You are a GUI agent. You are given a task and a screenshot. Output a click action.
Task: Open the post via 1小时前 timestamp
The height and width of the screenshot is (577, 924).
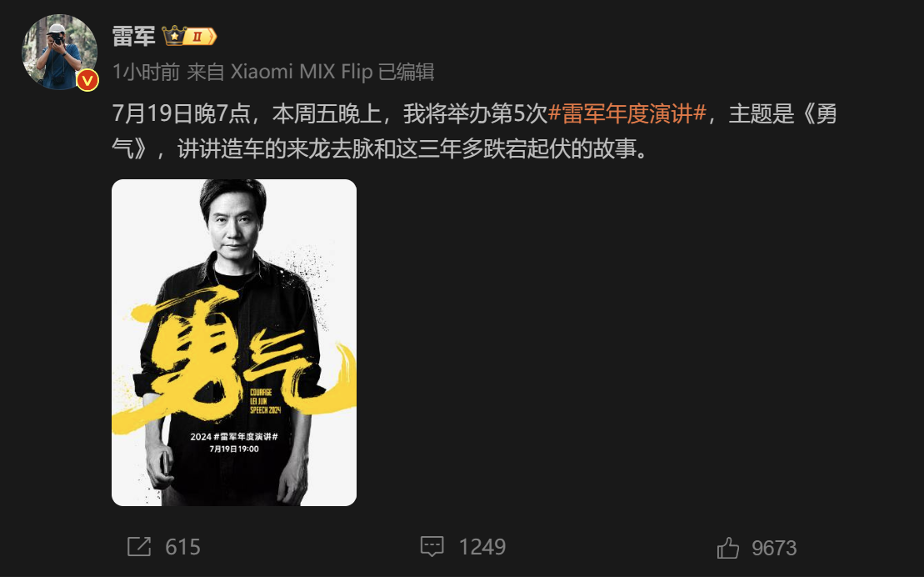point(146,72)
